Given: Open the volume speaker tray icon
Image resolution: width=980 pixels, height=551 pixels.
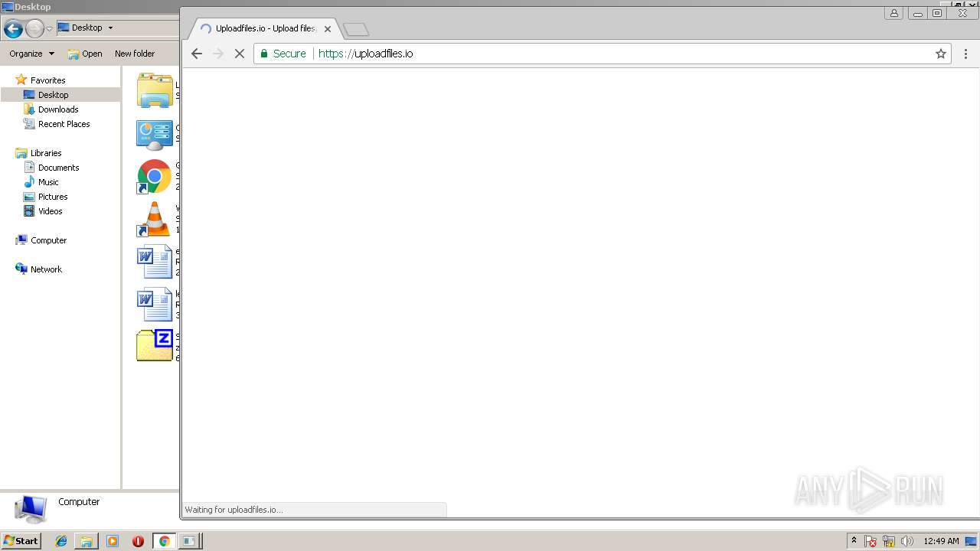Looking at the screenshot, I should pos(907,542).
